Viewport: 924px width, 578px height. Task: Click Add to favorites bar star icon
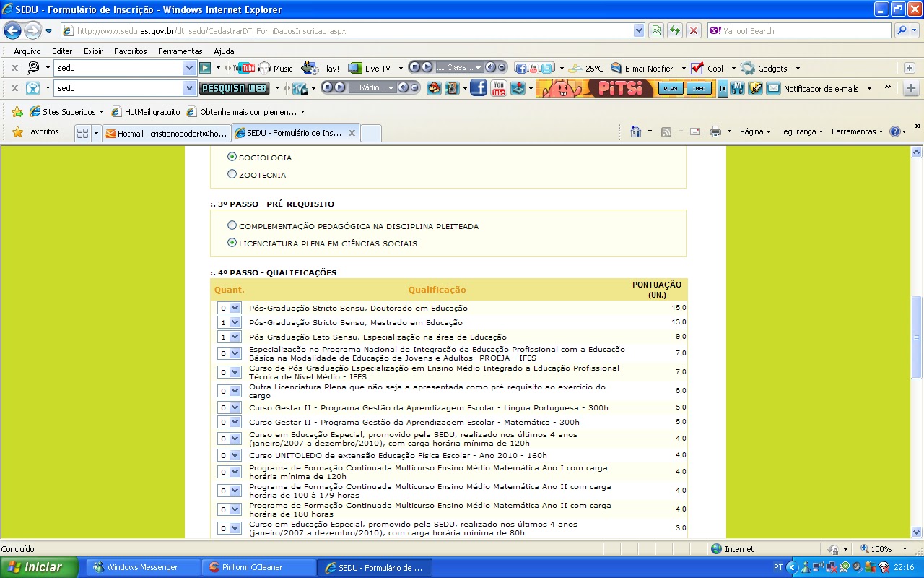(x=17, y=111)
